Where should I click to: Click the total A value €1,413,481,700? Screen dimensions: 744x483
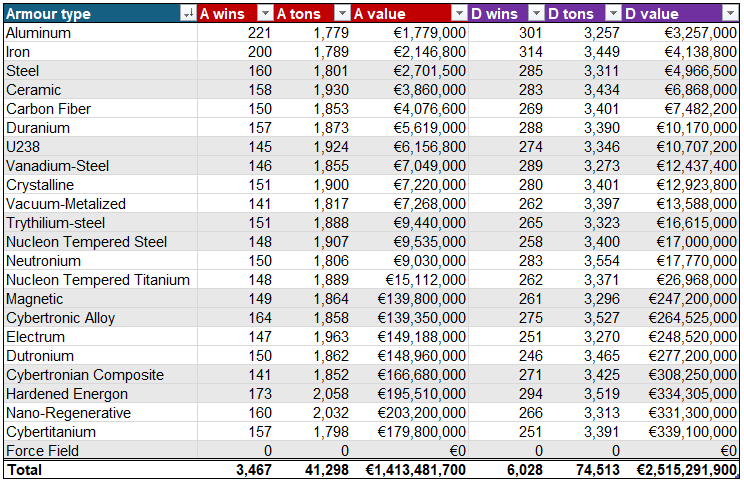410,470
